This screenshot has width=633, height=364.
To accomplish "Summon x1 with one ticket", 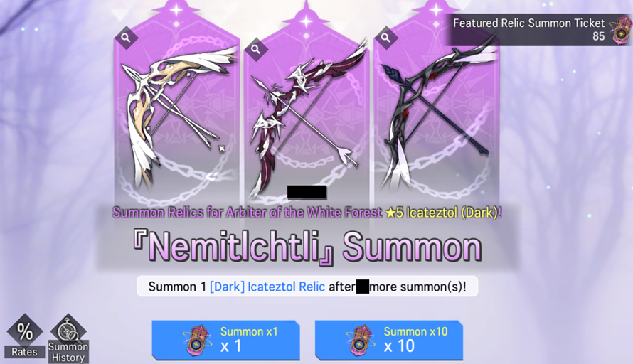I will click(x=225, y=341).
